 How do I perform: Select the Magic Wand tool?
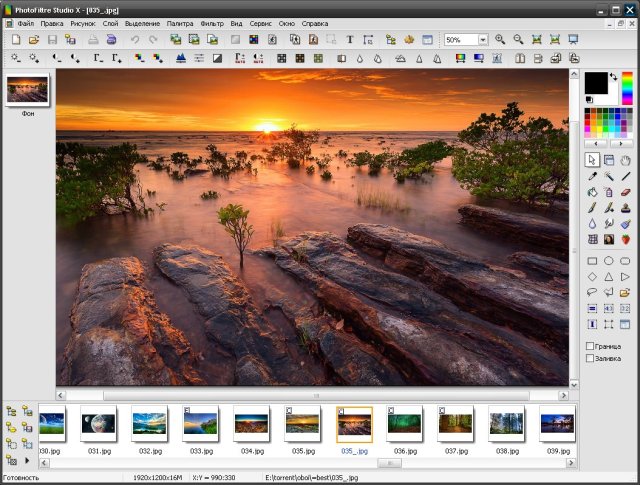[608, 176]
